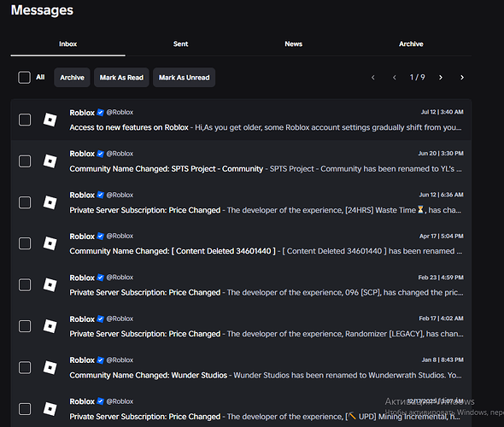This screenshot has height=427, width=504.
Task: Click the verified badge on the Jun 12 message
Action: point(100,195)
